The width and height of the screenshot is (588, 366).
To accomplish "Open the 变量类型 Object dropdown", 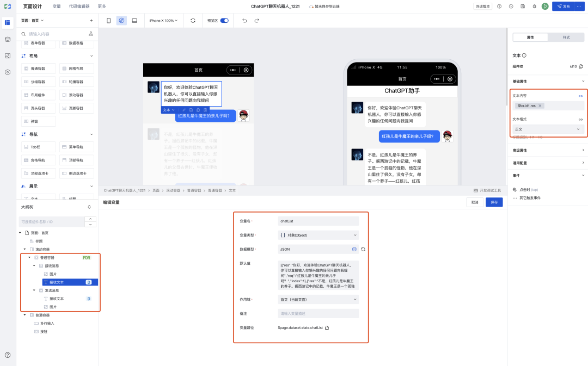I will tap(317, 234).
